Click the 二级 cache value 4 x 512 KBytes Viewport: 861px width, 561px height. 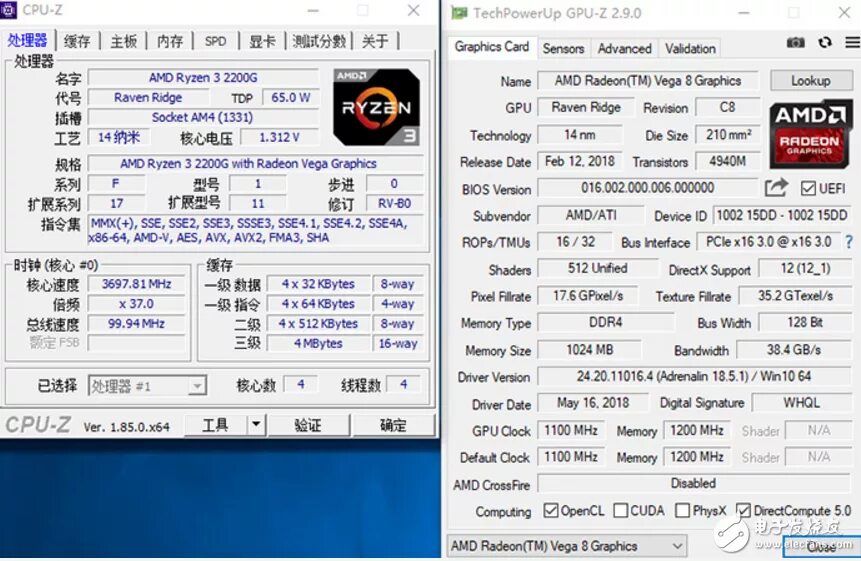click(x=318, y=323)
